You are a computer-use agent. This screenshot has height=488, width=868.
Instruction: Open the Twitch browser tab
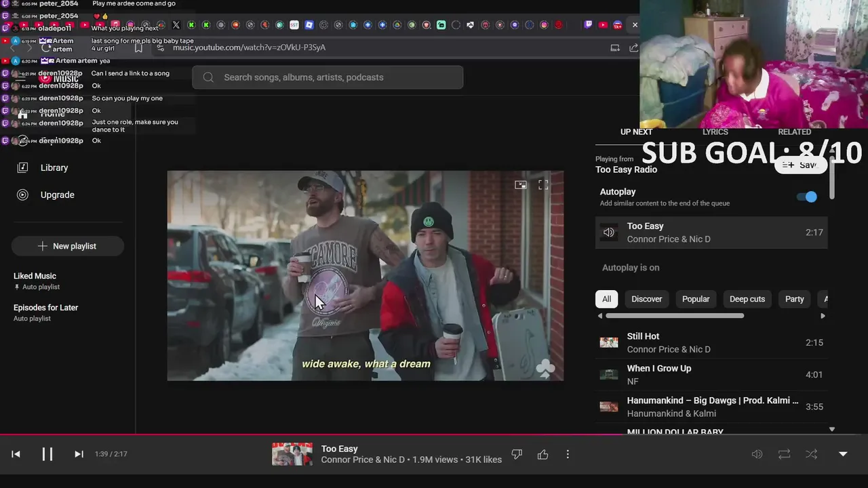click(588, 25)
